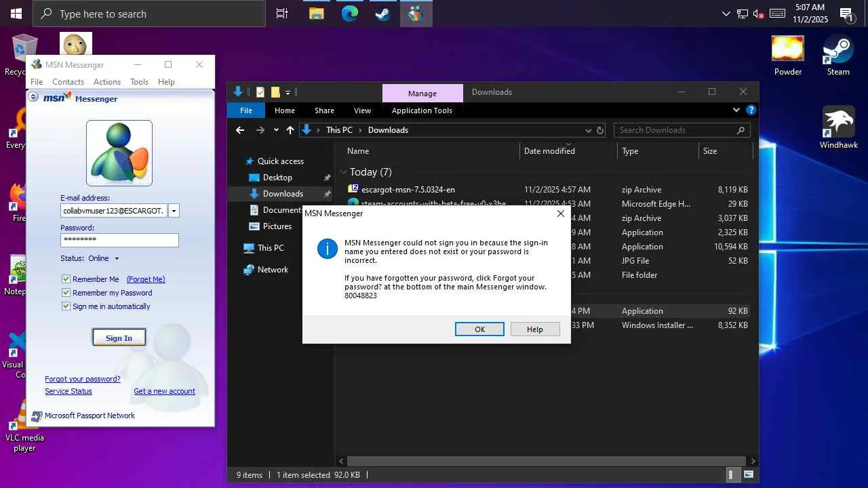Select Pictures in the navigation pane

pos(277,226)
